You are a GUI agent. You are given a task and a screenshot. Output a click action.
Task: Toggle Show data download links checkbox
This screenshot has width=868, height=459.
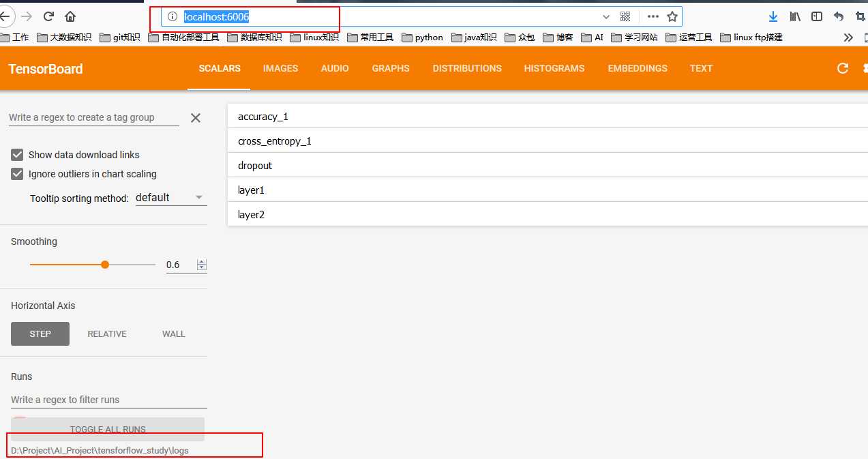pyautogui.click(x=17, y=155)
